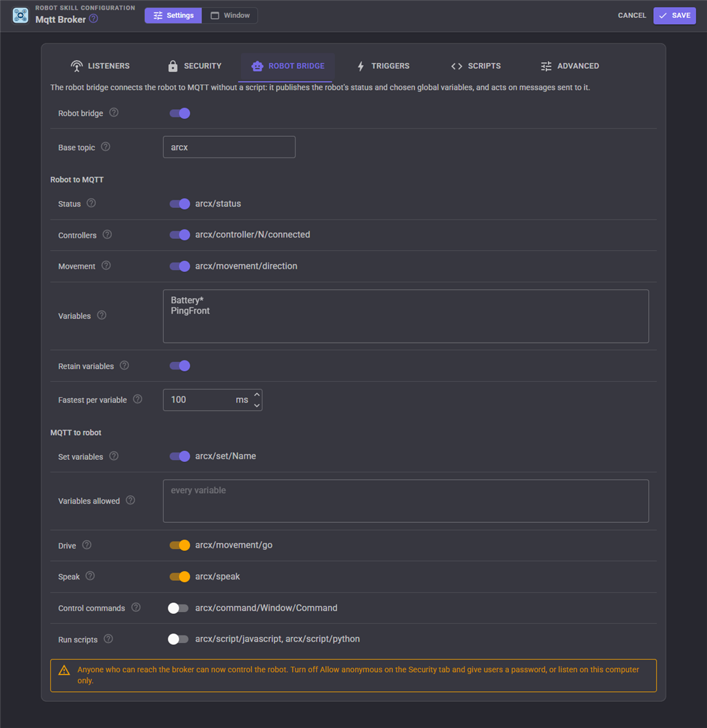707x728 pixels.
Task: Click the Cancel button
Action: tap(632, 15)
